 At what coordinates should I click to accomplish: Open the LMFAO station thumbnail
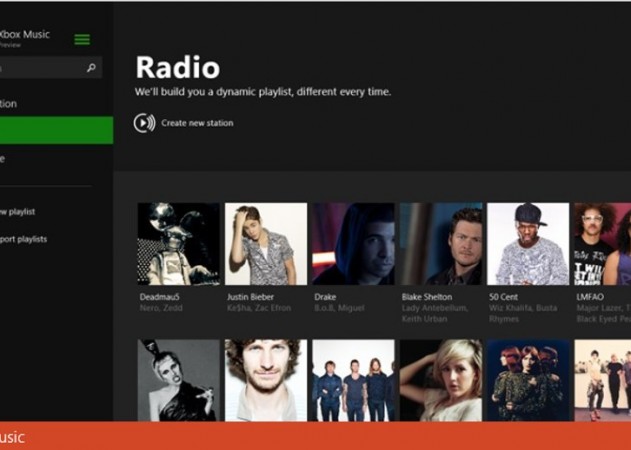602,244
